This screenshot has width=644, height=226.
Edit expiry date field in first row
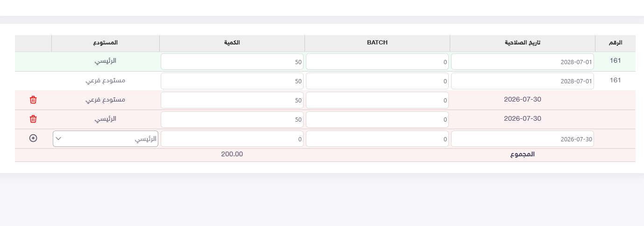[x=523, y=62]
